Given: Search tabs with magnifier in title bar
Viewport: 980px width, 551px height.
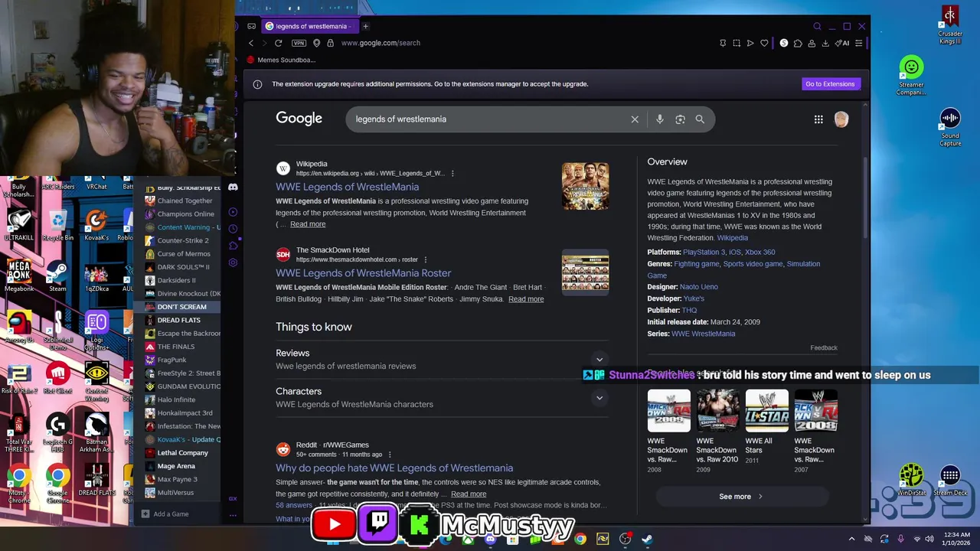Looking at the screenshot, I should (817, 26).
